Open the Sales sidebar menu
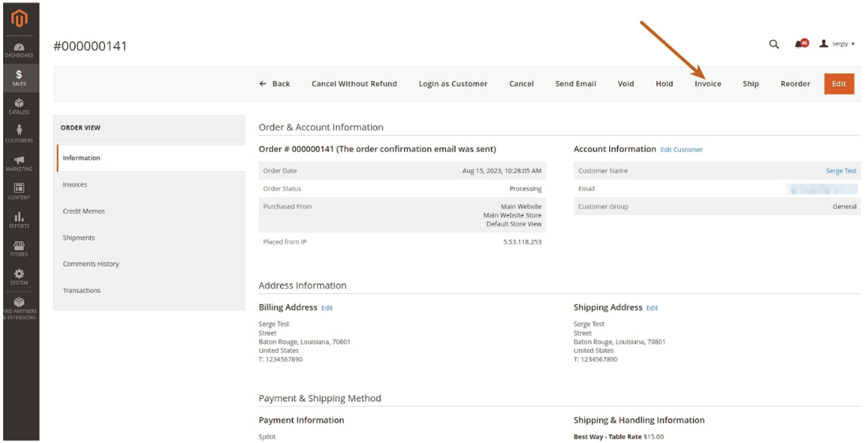The width and height of the screenshot is (868, 443). click(x=20, y=78)
